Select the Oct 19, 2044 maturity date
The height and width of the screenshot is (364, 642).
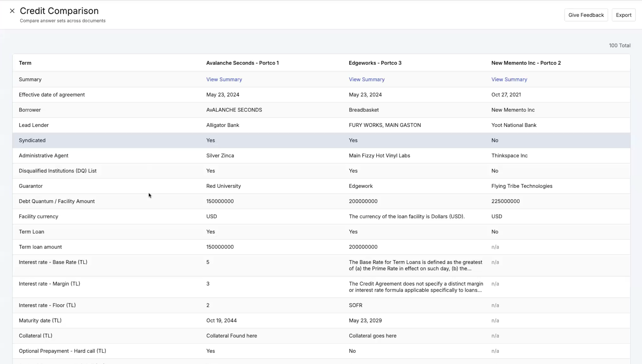point(221,320)
